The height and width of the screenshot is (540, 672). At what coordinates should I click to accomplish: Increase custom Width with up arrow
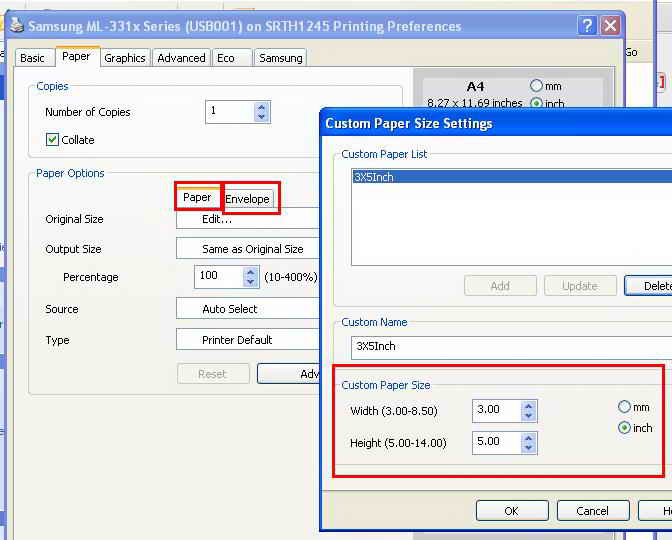tap(528, 406)
